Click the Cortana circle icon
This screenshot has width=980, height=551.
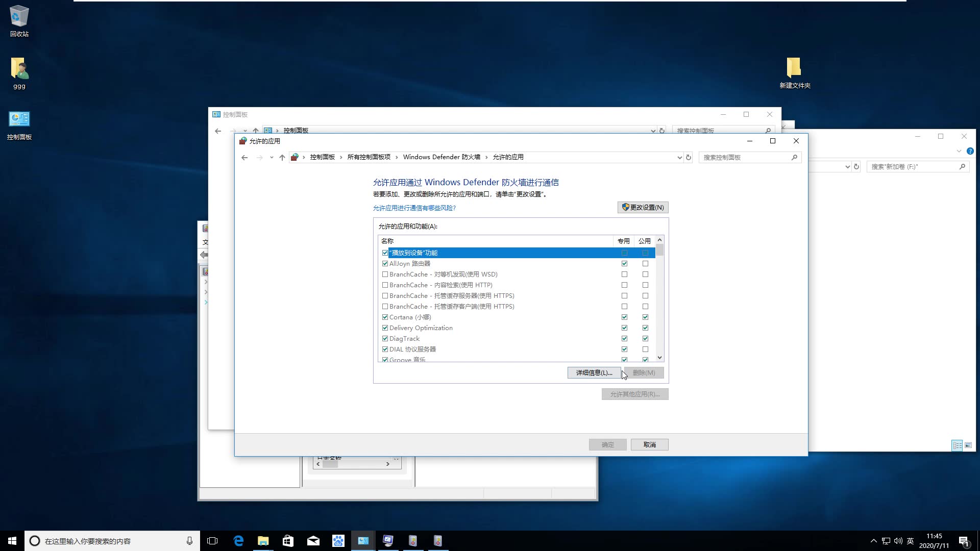click(34, 541)
